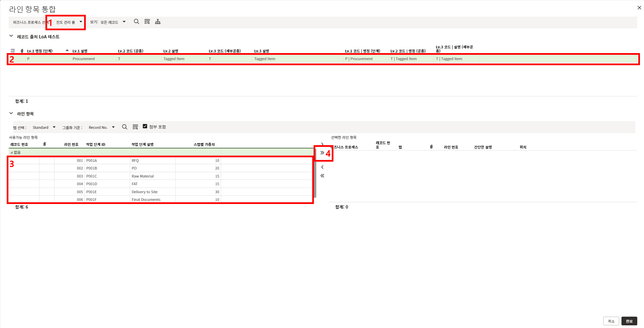The image size is (644, 328).
Task: Click the grid icon in record table header
Action: click(x=13, y=51)
